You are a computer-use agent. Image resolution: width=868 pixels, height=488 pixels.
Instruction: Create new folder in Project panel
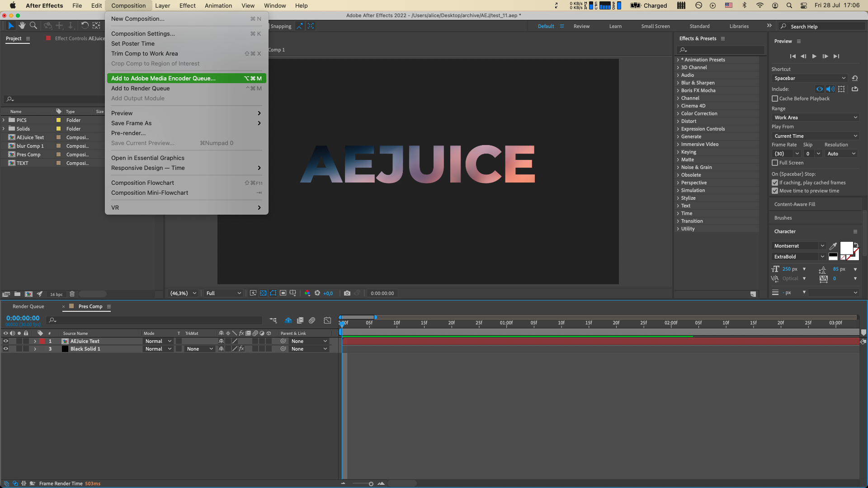(17, 294)
